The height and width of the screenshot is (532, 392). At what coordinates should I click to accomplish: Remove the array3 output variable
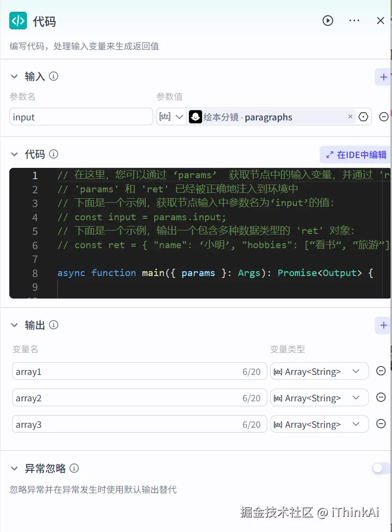(381, 423)
